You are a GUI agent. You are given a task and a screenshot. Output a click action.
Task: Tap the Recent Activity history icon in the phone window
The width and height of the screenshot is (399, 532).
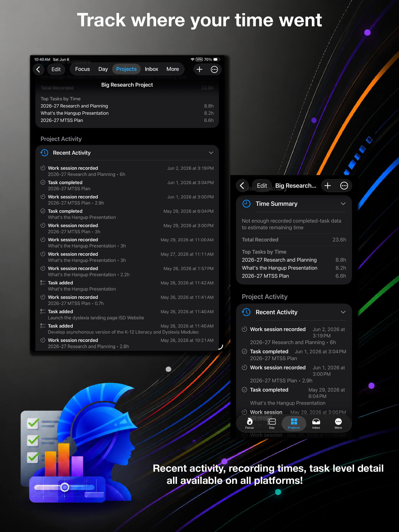click(x=246, y=312)
